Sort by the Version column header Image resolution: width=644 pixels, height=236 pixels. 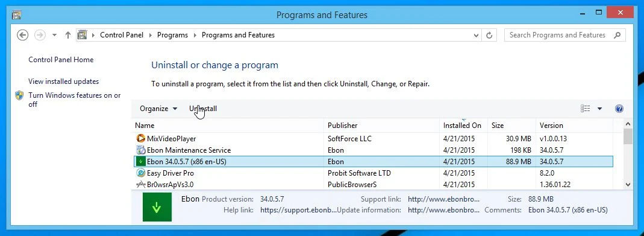click(x=574, y=126)
